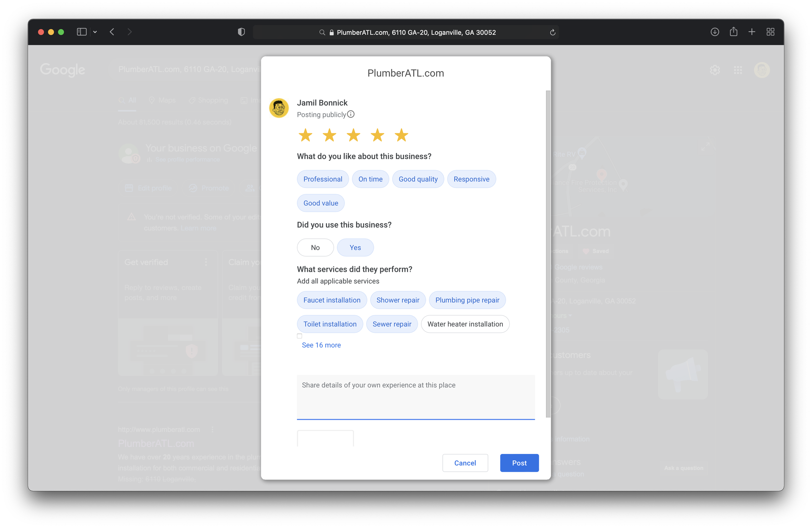Toggle the On time chip
This screenshot has height=528, width=812.
tap(370, 179)
